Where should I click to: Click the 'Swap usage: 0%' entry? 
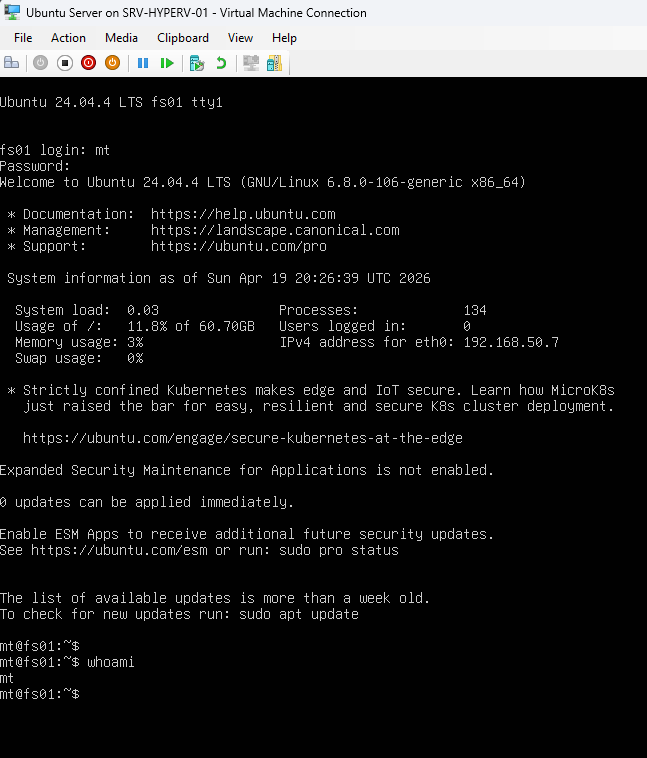tap(79, 358)
